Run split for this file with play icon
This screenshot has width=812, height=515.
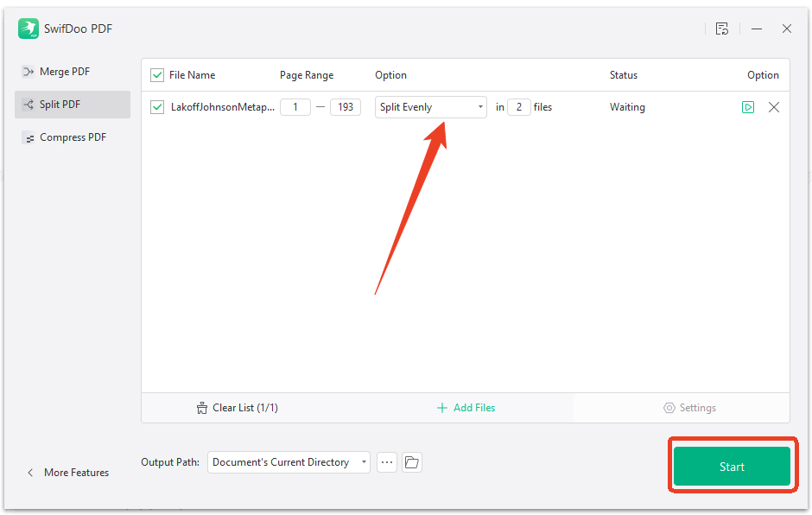748,107
